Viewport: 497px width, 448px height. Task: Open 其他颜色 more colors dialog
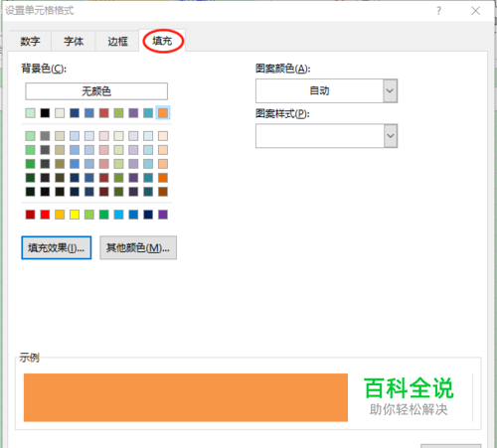tap(138, 247)
